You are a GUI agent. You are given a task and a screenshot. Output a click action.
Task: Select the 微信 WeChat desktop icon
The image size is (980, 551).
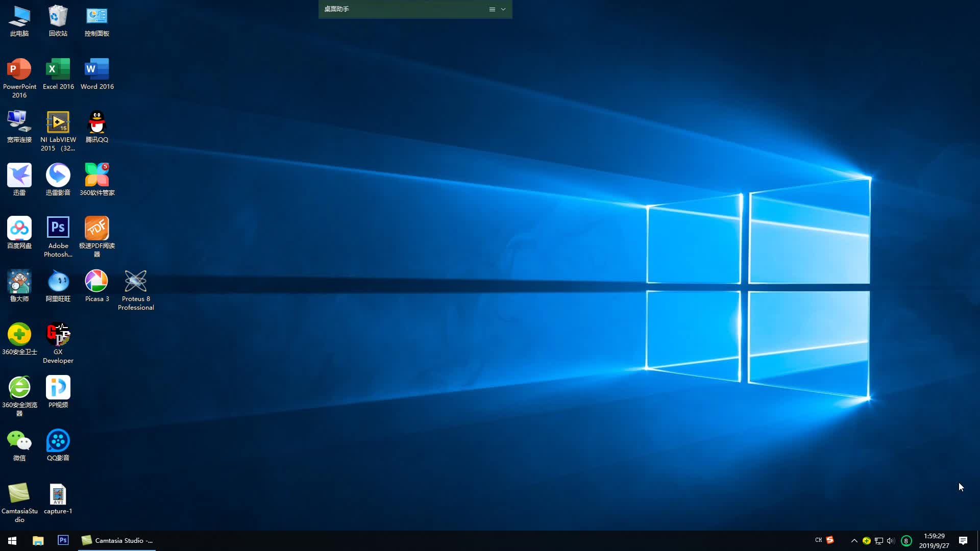click(x=19, y=445)
